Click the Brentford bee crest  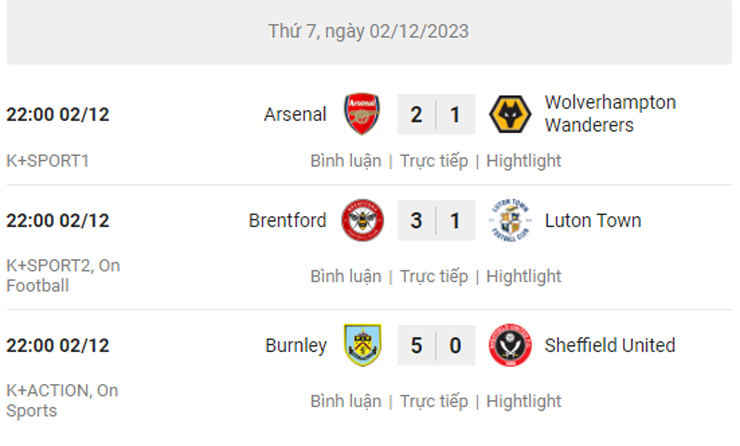point(362,220)
